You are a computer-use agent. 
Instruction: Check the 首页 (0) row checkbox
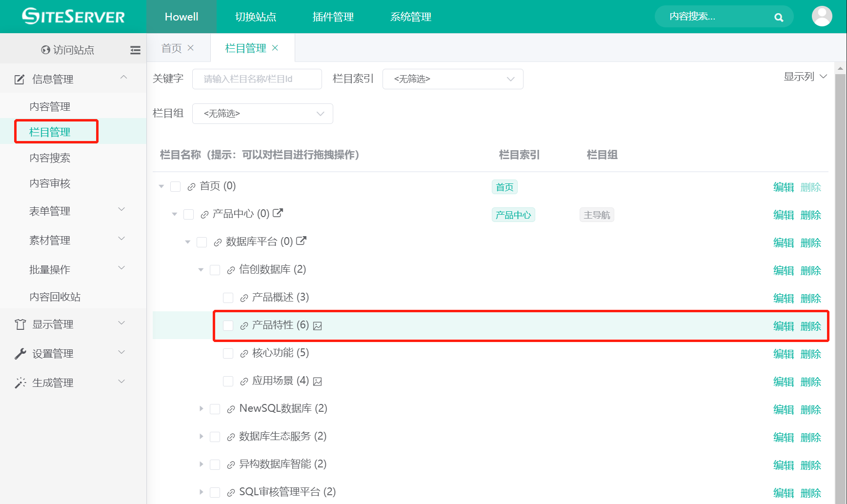coord(176,187)
